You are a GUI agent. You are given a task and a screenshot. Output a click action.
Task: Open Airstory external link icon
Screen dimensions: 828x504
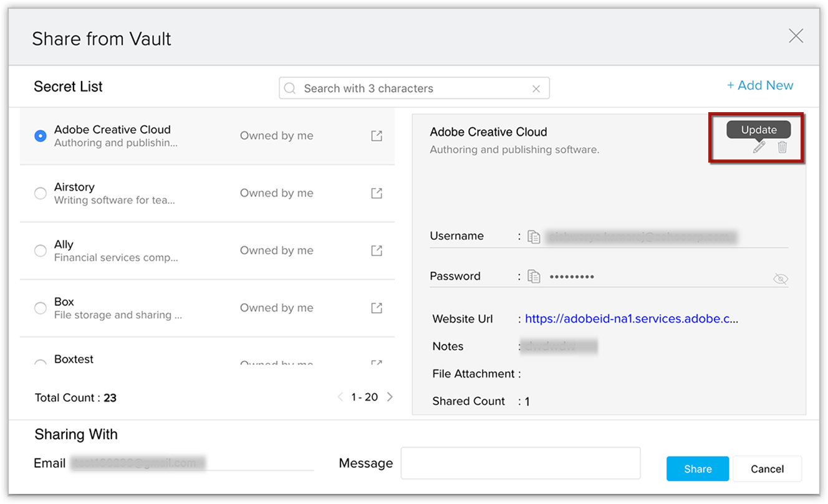(x=377, y=193)
